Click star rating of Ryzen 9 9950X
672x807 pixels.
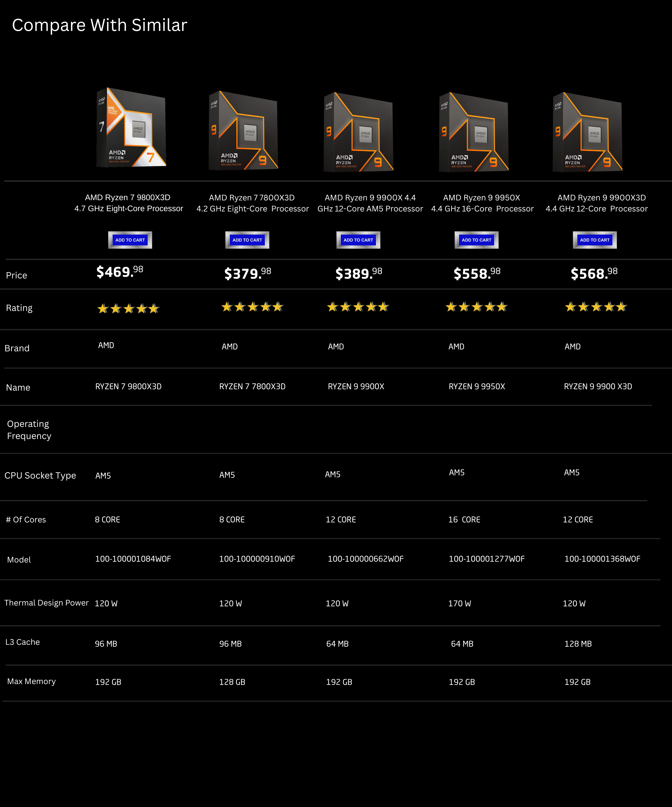(476, 307)
